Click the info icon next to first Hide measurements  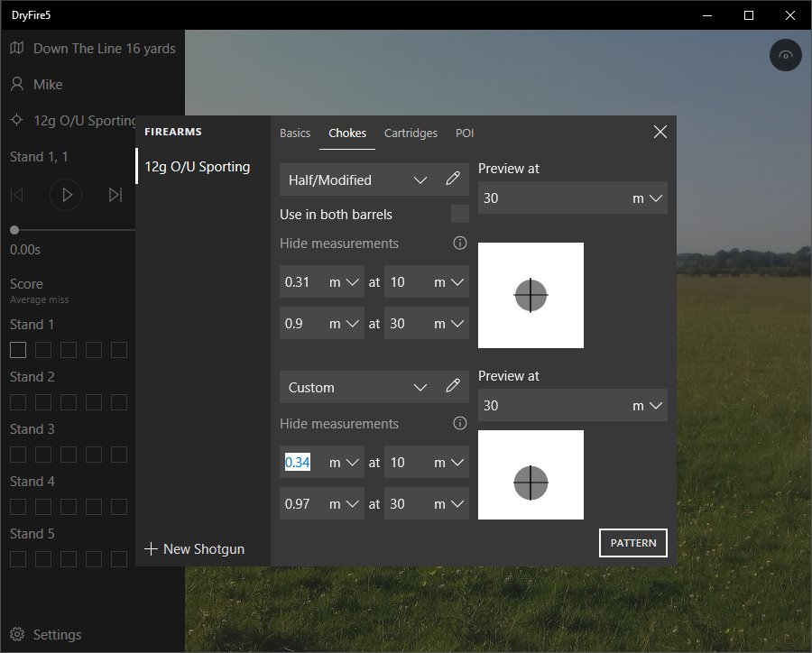[x=459, y=244]
